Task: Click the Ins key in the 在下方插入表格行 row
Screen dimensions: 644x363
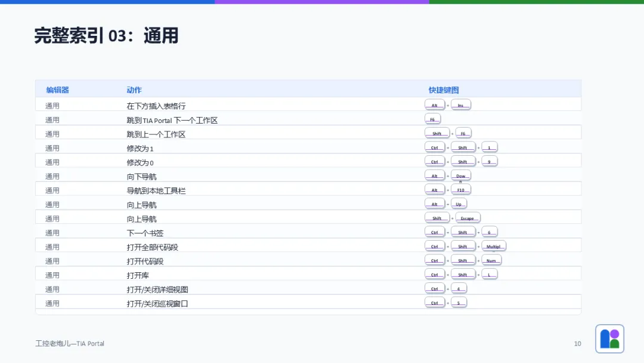Action: tap(460, 105)
